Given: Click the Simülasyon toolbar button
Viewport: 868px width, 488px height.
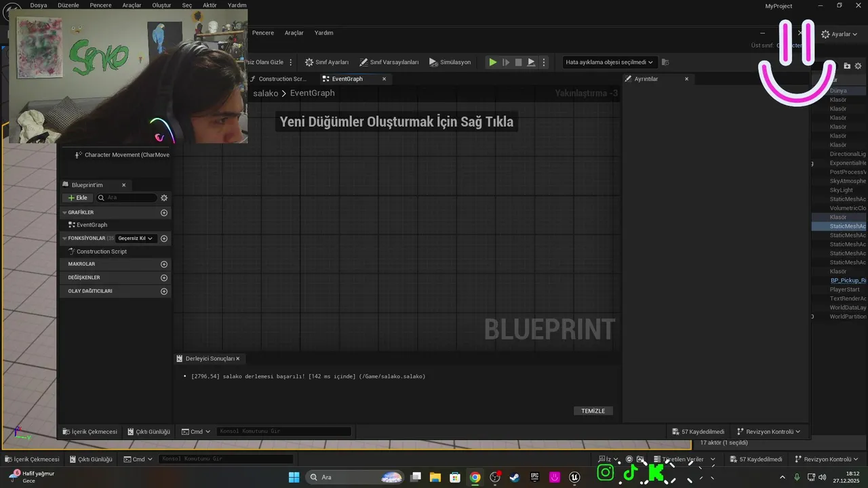Looking at the screenshot, I should [450, 62].
